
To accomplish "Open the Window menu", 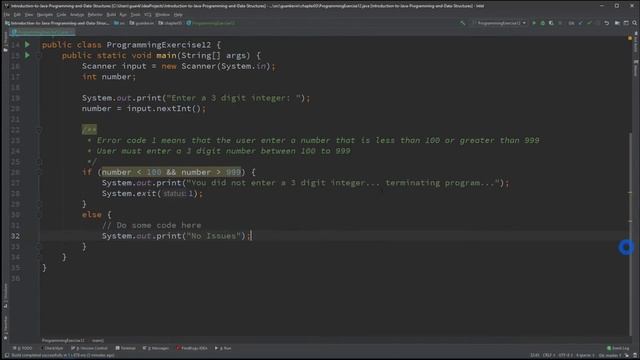I will coord(162,15).
